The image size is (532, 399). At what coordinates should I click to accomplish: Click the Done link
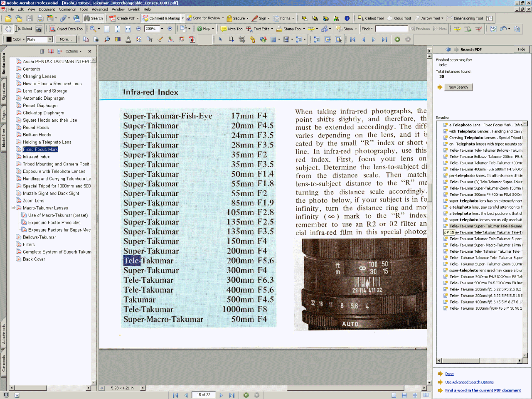point(449,374)
